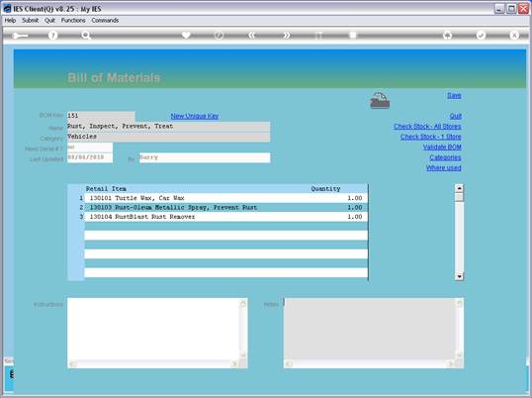Go to previous record double-arrow icon
Image resolution: width=532 pixels, height=398 pixels.
(252, 35)
